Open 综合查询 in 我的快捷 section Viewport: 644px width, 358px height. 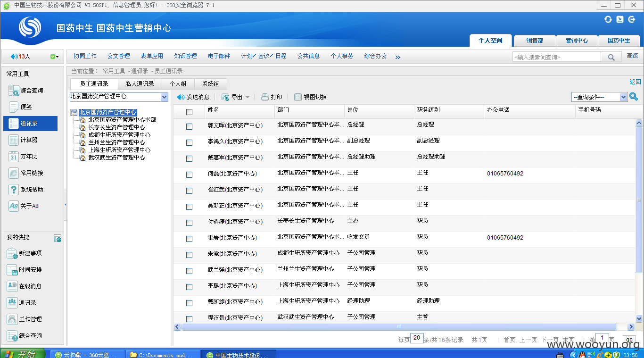25,336
